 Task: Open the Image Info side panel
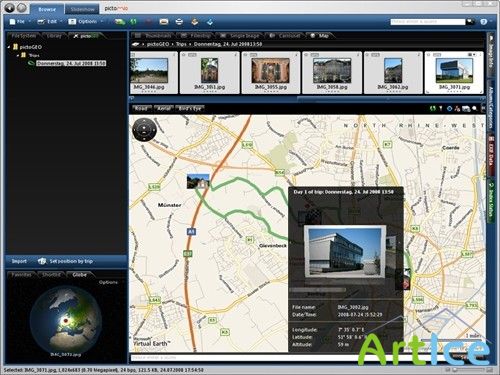pos(491,55)
